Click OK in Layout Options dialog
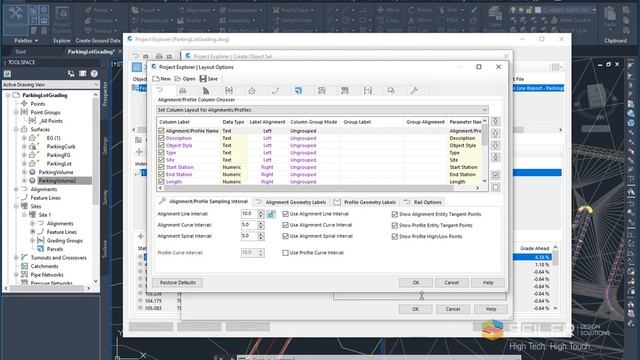This screenshot has height=360, width=640. [x=416, y=282]
